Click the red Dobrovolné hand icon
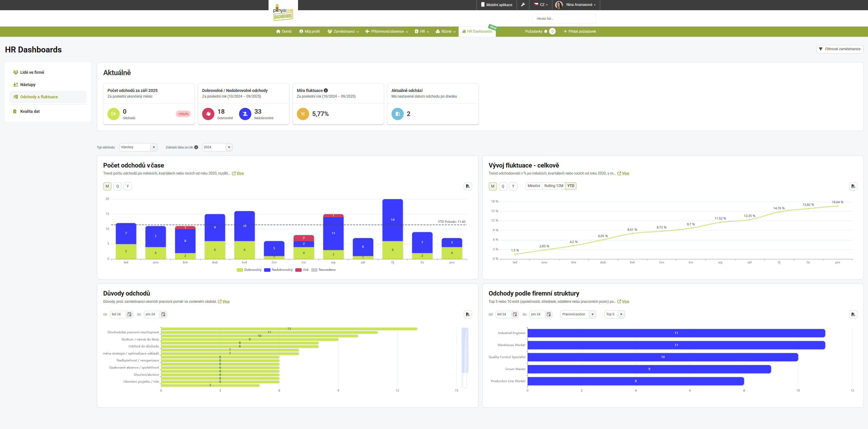868x429 pixels. coord(208,114)
